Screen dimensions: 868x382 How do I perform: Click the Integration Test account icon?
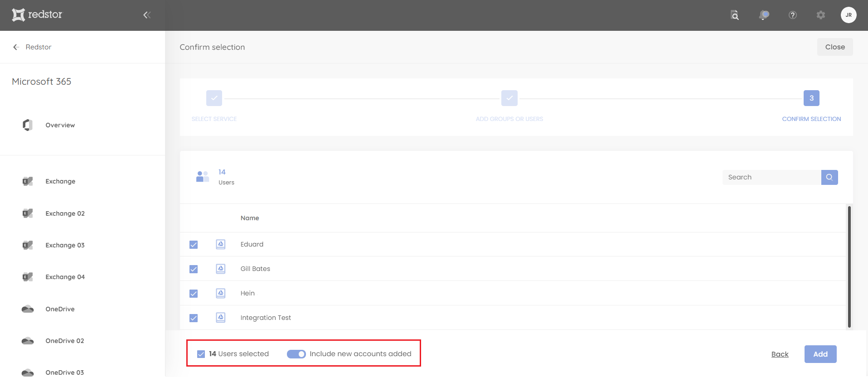[221, 318]
